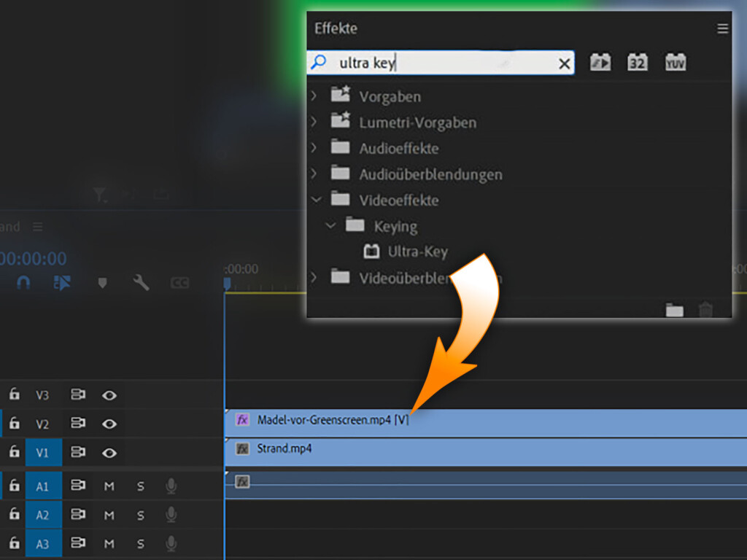
Task: Open timeline display settings wrench
Action: [141, 283]
